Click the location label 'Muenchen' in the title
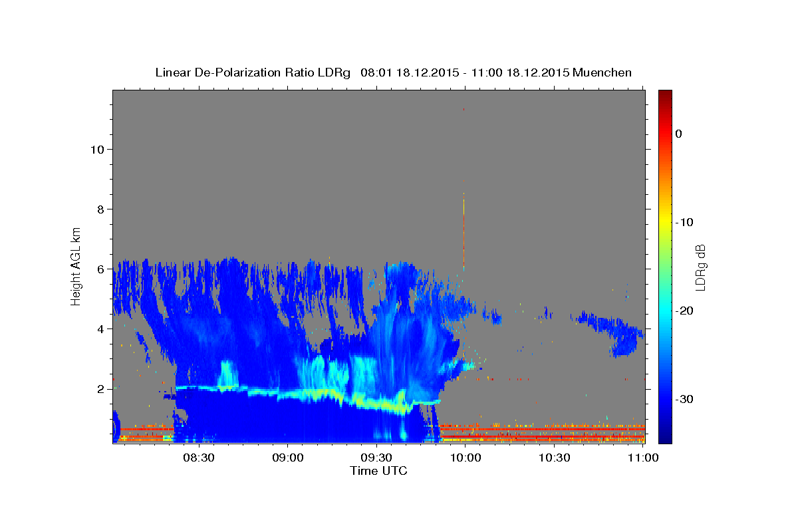This screenshot has width=798, height=532. [602, 72]
